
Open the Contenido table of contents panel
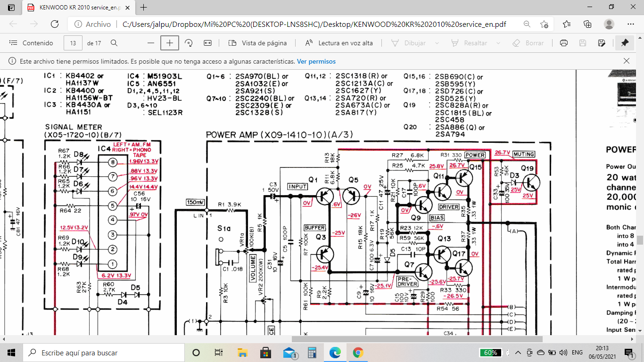click(x=31, y=43)
